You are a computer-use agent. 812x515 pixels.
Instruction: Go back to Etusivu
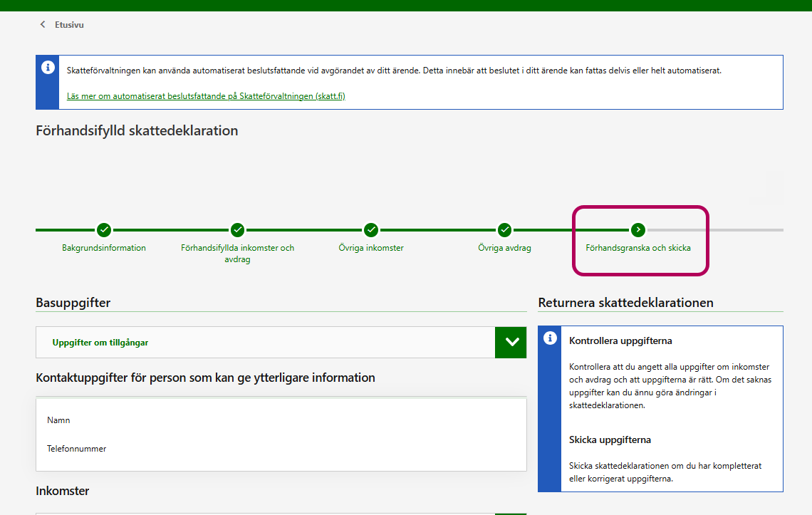point(69,25)
